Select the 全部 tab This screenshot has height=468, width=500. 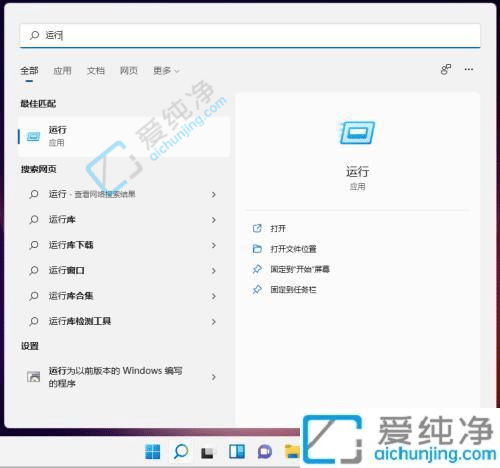coord(29,71)
